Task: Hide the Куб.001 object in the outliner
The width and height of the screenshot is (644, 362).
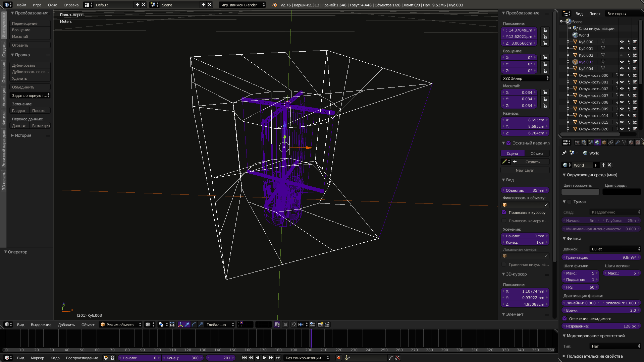Action: point(622,48)
